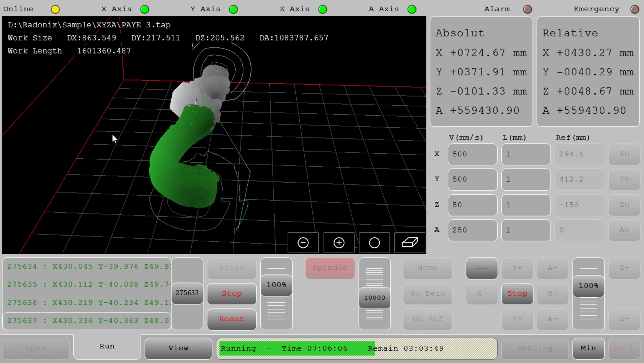The image size is (644, 363).
Task: Click the A Ref field showing 0
Action: [579, 230]
